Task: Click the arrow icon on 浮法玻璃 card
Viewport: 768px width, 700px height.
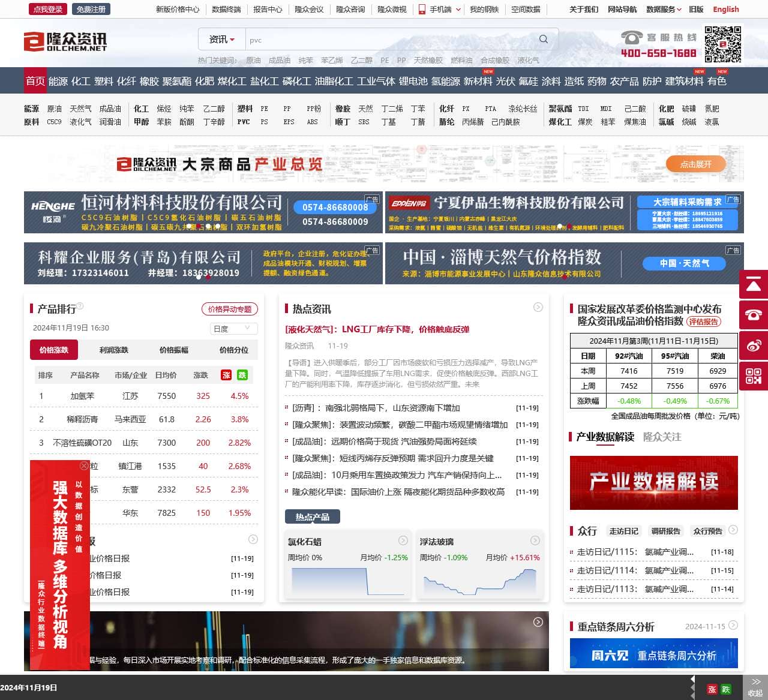Action: point(535,540)
